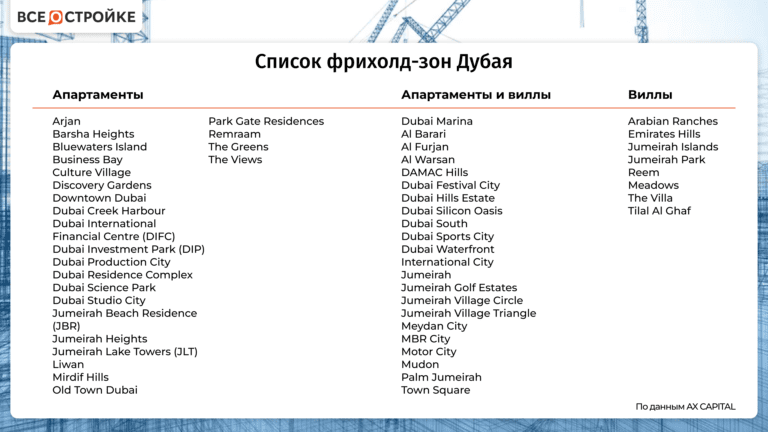Click the Mudon entry
The height and width of the screenshot is (432, 768).
[x=420, y=364]
